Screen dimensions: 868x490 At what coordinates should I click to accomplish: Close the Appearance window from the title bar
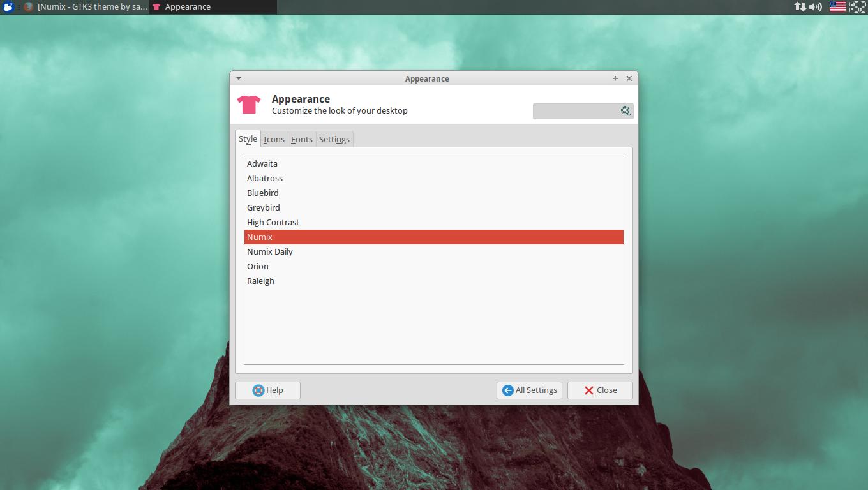(x=629, y=78)
